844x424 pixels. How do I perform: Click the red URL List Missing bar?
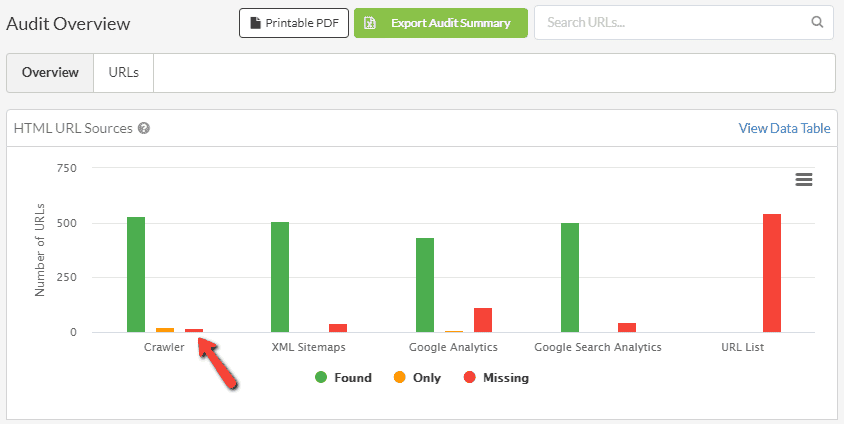772,273
